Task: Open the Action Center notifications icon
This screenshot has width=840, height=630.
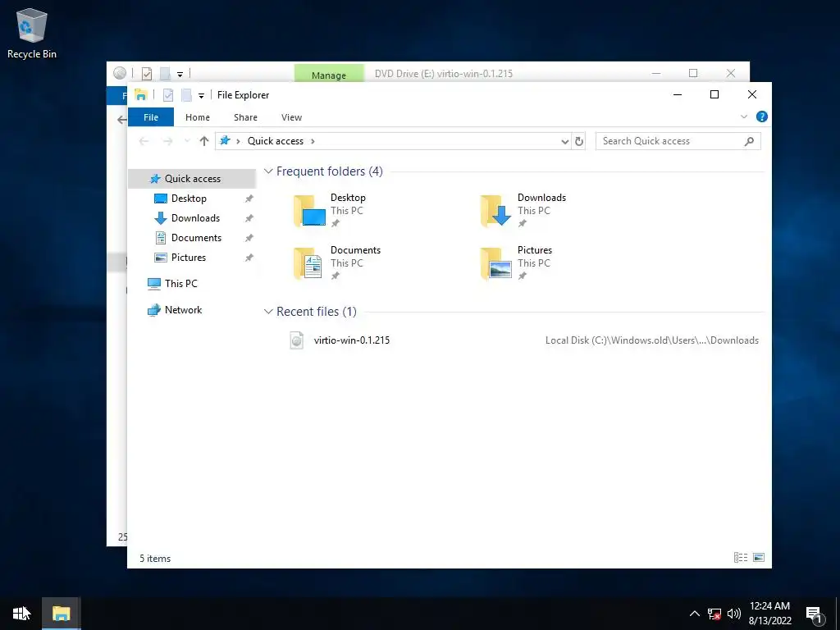Action: [815, 614]
